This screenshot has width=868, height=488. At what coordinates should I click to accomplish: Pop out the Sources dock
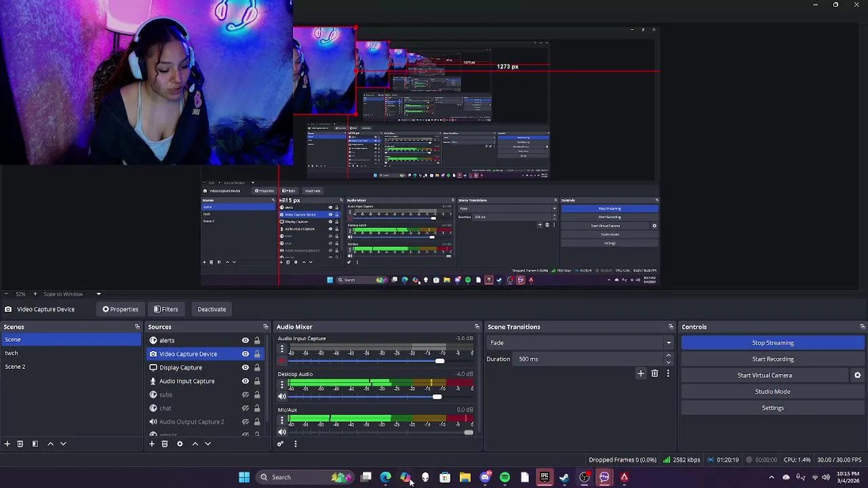265,327
